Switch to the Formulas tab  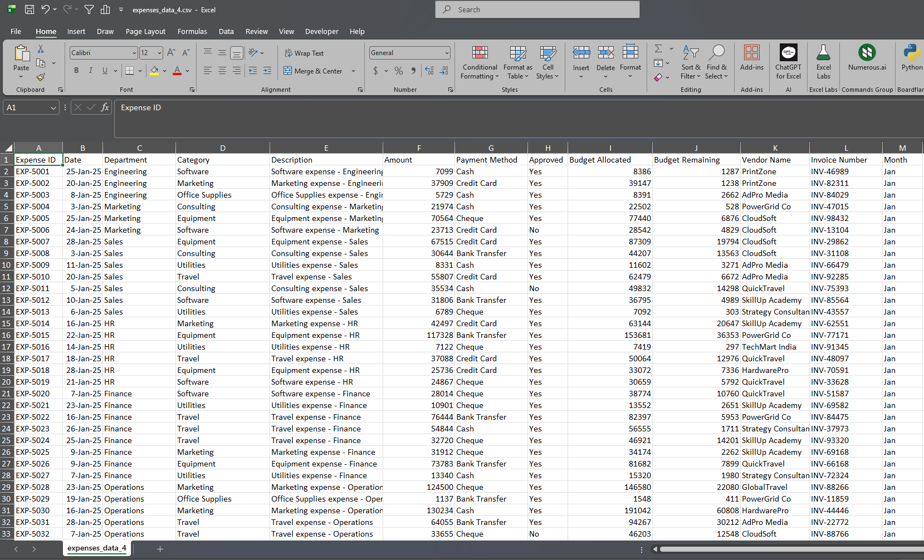(x=192, y=32)
